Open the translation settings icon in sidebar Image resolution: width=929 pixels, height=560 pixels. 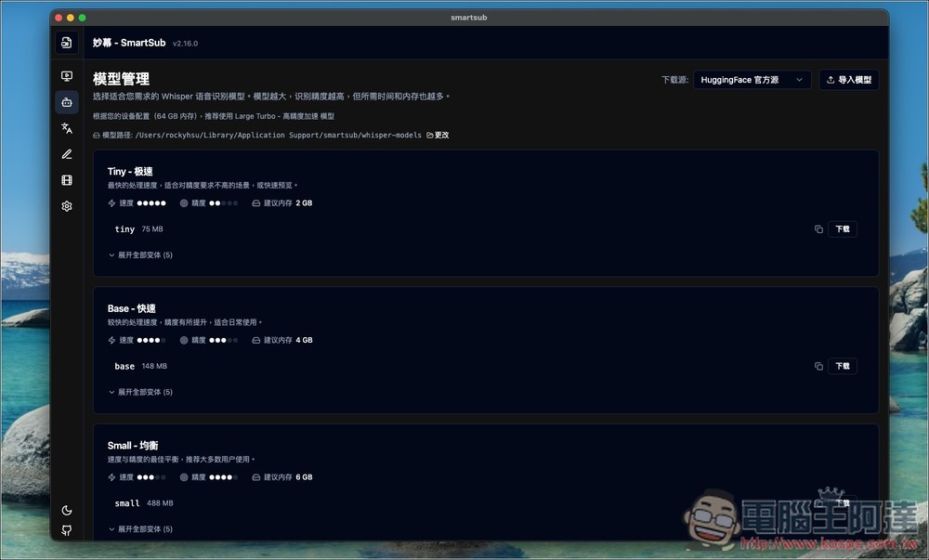coord(66,128)
